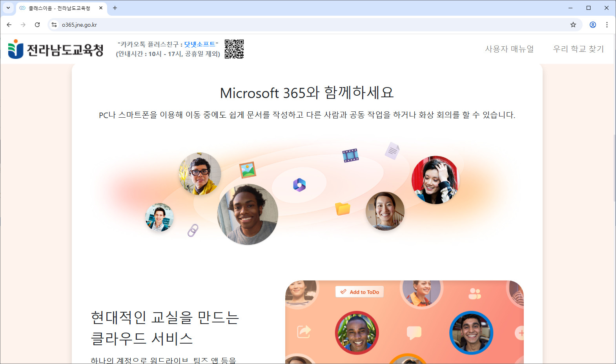Click the man portrait with blue ring
The width and height of the screenshot is (616, 364).
[x=471, y=333]
